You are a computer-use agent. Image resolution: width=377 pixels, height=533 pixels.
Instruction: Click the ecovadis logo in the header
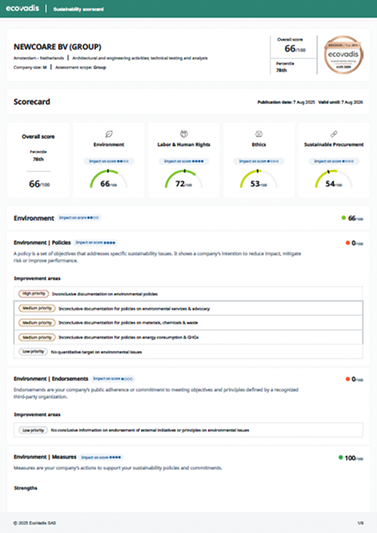pos(22,8)
